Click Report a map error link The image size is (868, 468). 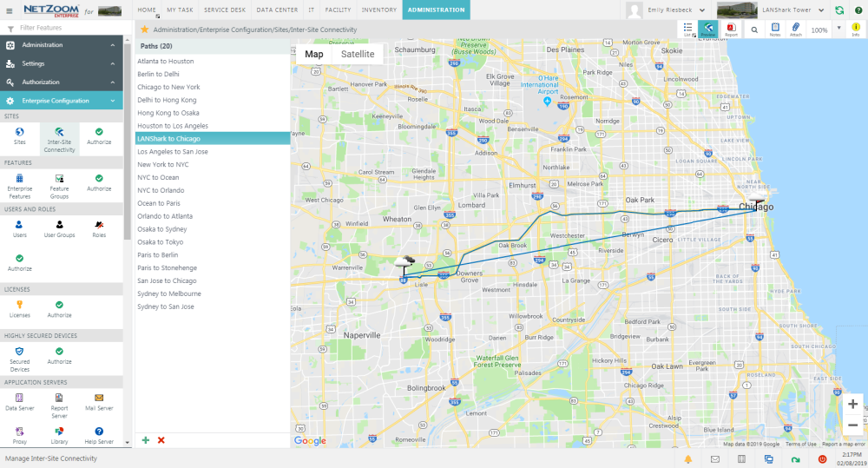843,445
